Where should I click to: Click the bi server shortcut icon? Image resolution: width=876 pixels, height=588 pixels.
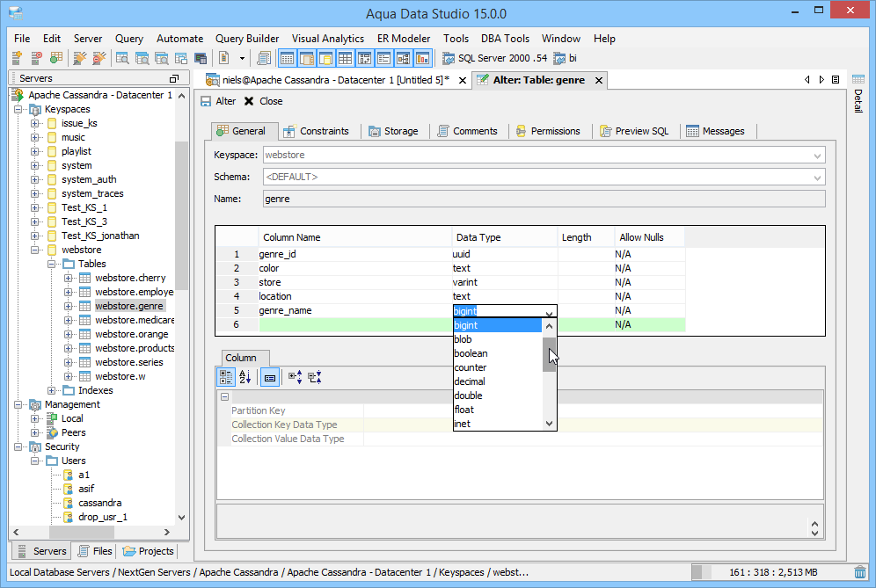(x=559, y=58)
